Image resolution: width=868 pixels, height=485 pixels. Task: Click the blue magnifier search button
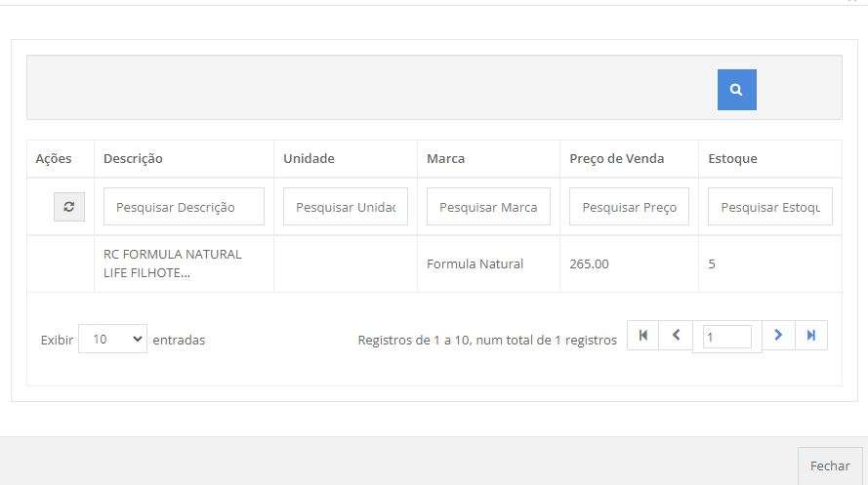[x=736, y=90]
